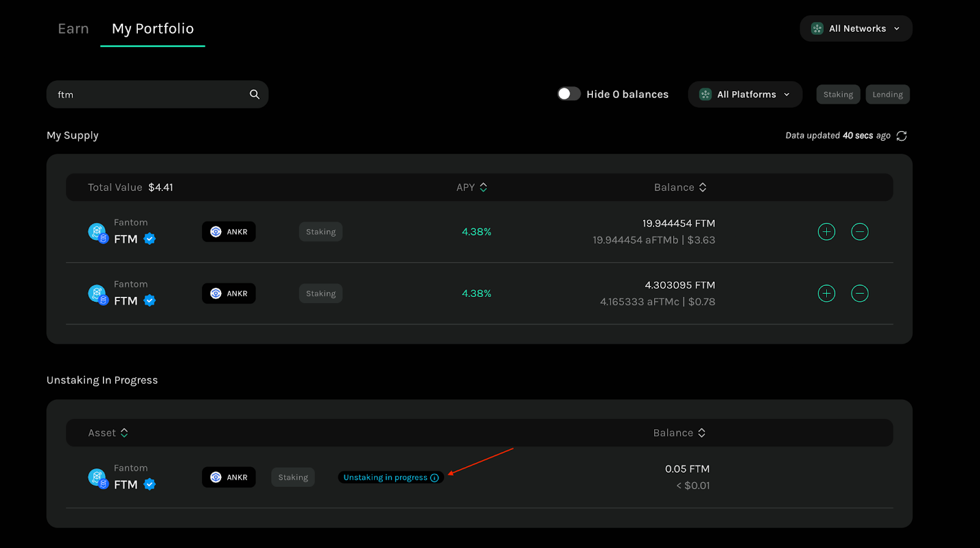Click the 4.38% APY in aFTMb row
Image resolution: width=980 pixels, height=548 pixels.
(477, 232)
